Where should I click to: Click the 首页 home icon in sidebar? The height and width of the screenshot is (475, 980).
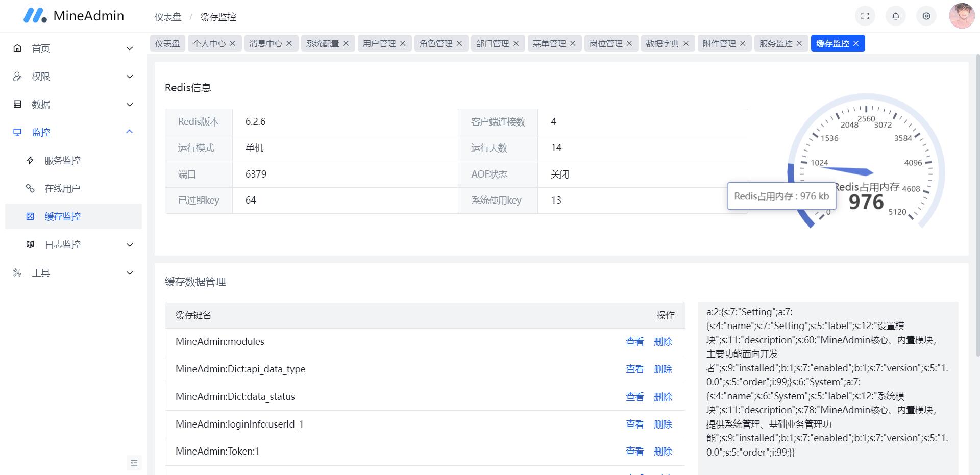click(x=17, y=48)
